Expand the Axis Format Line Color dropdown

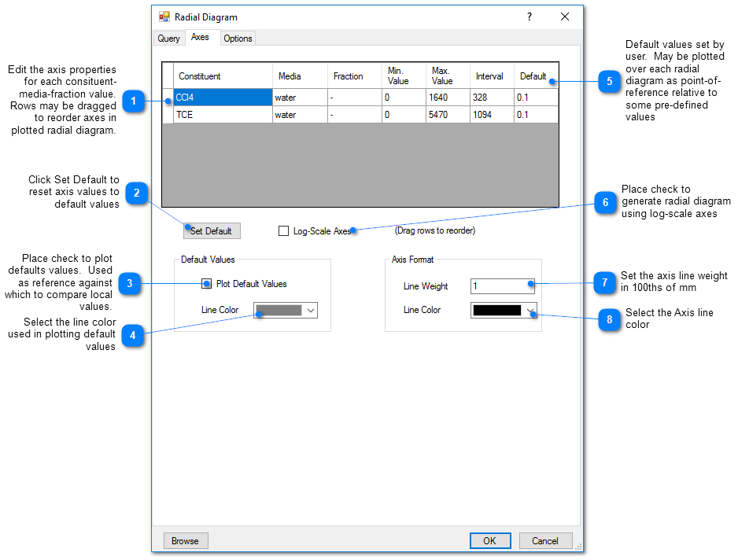coord(530,311)
